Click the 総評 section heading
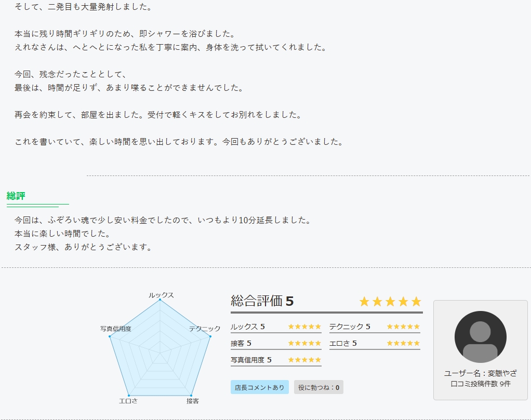This screenshot has height=420, width=531. click(x=16, y=196)
